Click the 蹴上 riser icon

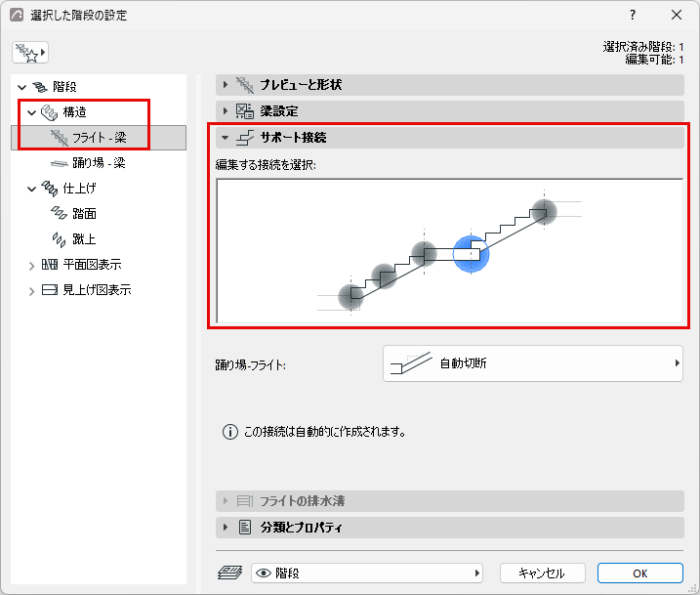tap(59, 239)
